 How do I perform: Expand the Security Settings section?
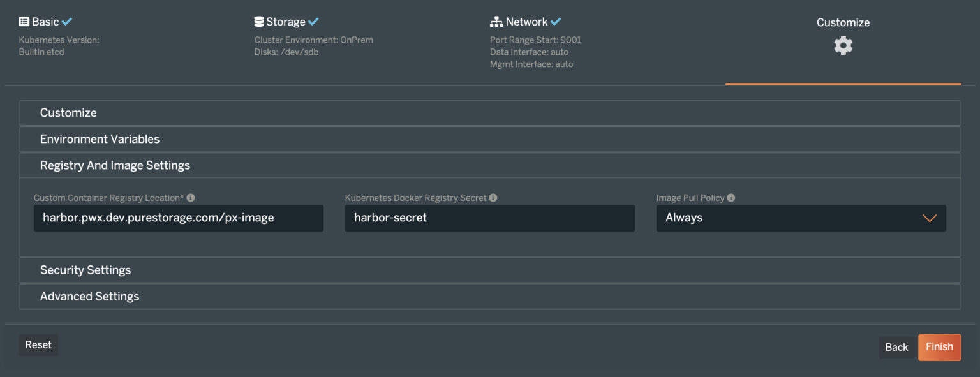489,270
